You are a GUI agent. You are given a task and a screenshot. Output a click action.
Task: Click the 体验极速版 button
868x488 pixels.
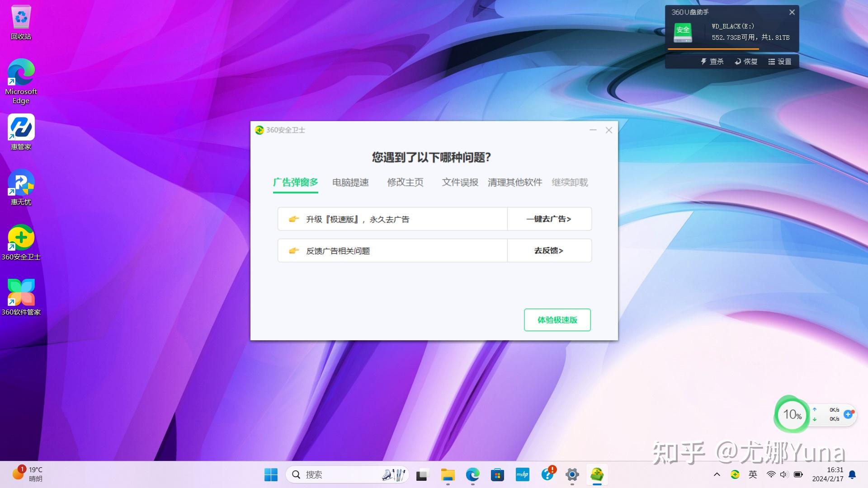tap(557, 320)
